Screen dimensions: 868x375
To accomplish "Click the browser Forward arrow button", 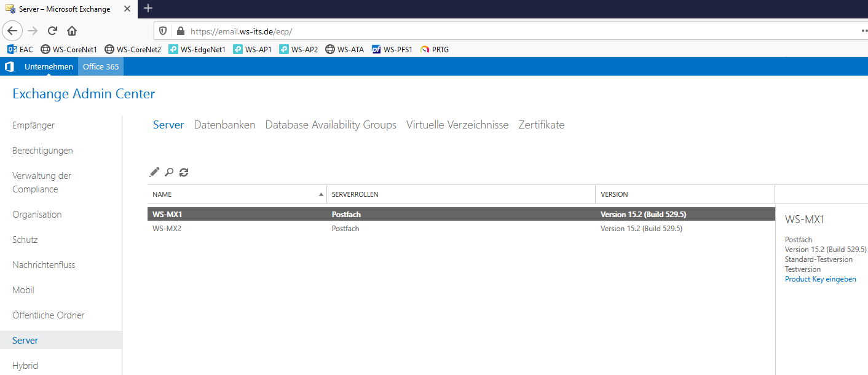I will click(x=33, y=31).
